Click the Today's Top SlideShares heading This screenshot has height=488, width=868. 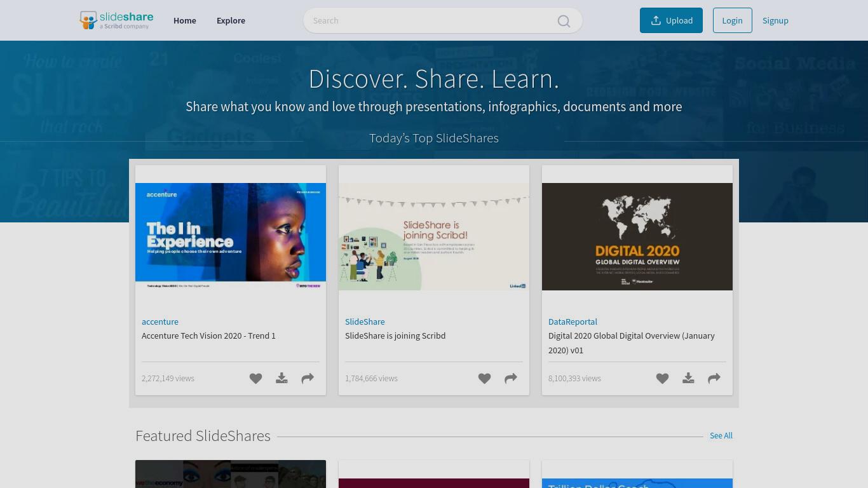[x=434, y=138]
